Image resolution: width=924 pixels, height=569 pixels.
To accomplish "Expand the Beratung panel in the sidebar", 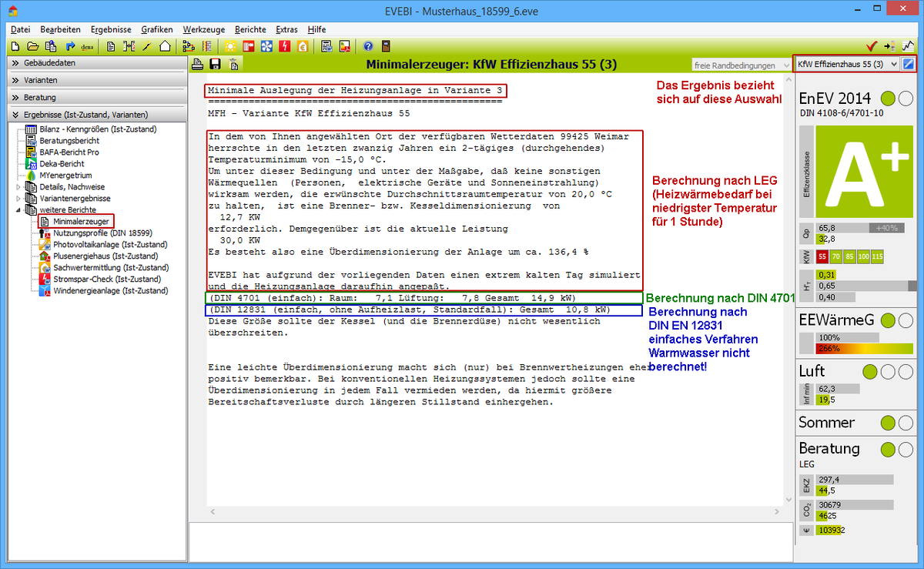I will [97, 98].
